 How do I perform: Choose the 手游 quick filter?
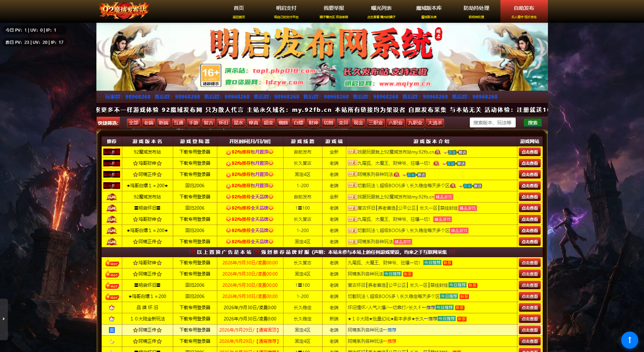pos(194,123)
